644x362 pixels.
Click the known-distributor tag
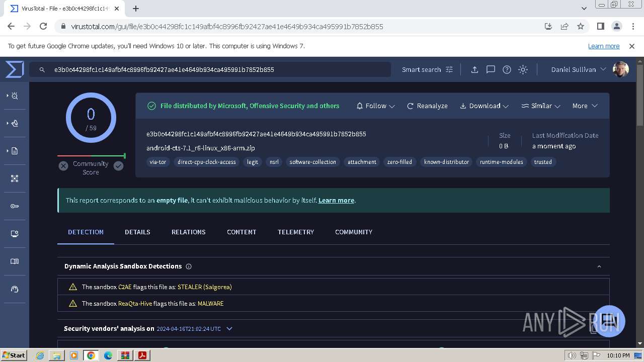click(x=446, y=162)
